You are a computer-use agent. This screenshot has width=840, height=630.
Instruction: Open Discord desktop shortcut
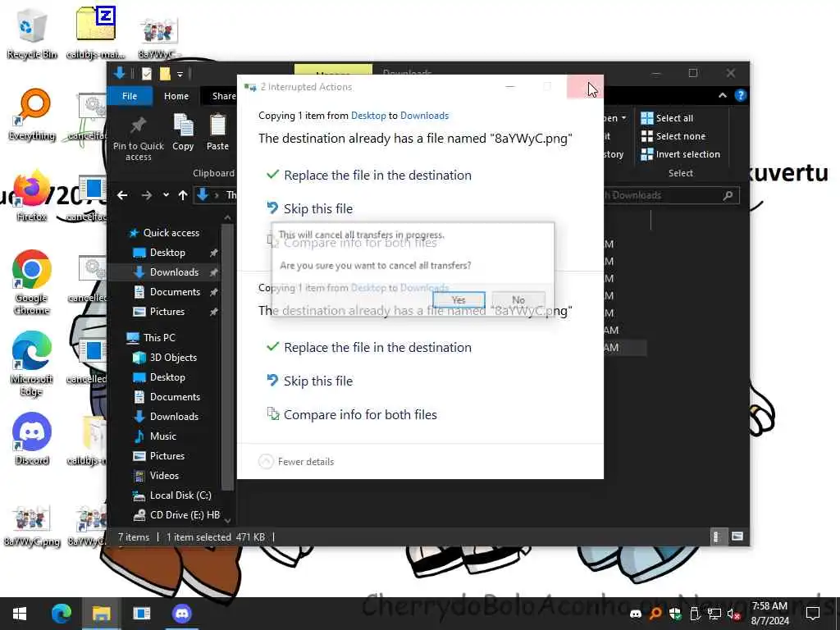pos(32,440)
